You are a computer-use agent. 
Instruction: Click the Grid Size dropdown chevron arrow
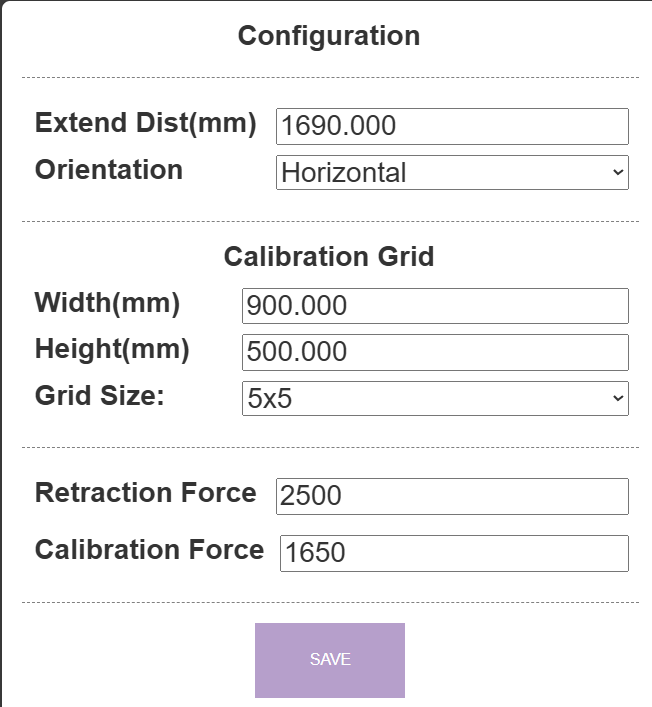click(x=616, y=398)
